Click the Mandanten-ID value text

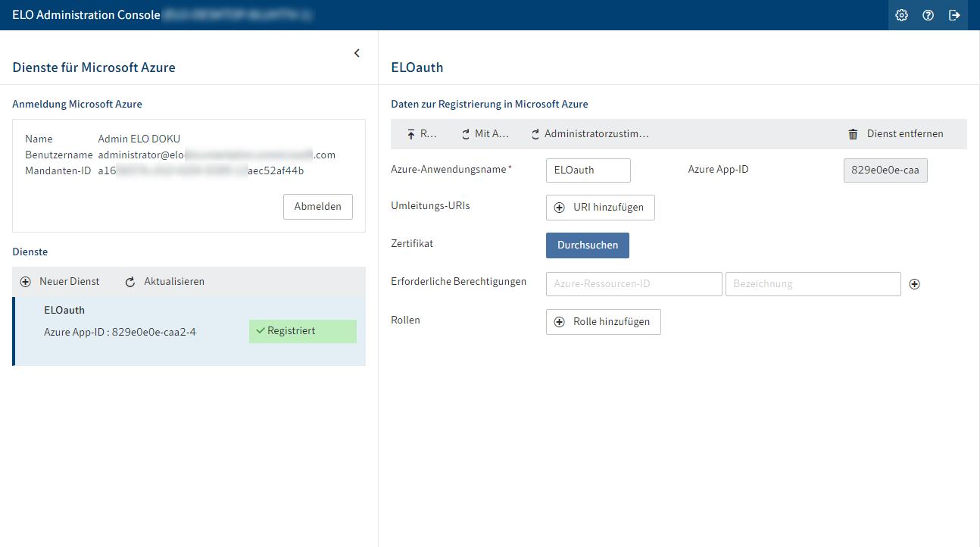[x=201, y=171]
